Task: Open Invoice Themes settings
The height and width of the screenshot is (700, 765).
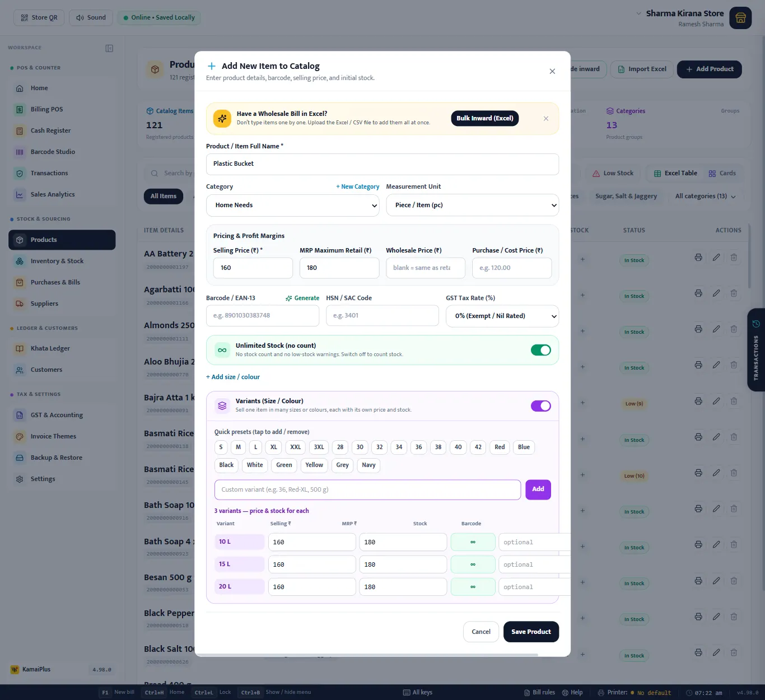Action: pos(62,436)
